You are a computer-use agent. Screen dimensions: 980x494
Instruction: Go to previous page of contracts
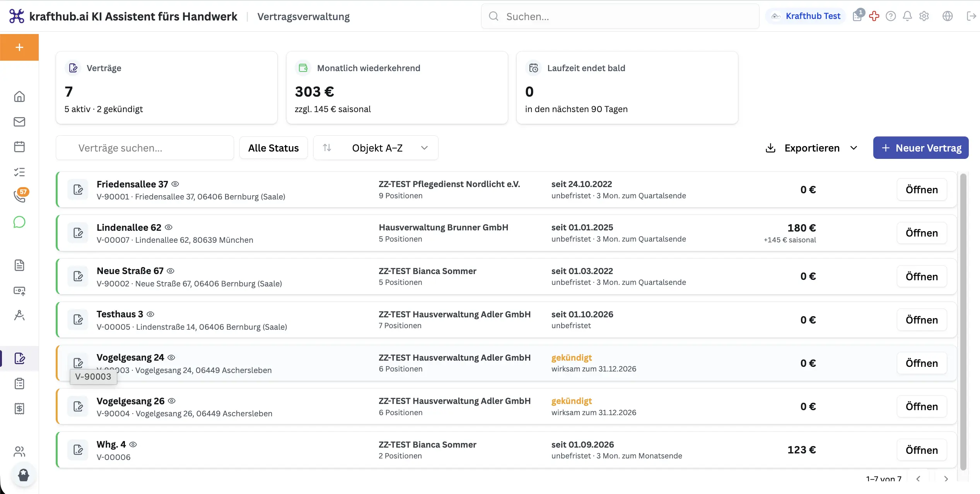[918, 479]
